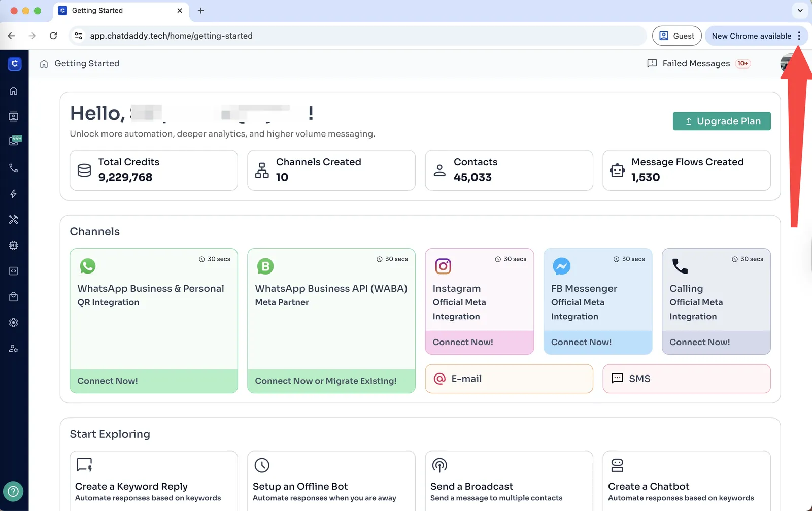Viewport: 812px width, 511px height.
Task: Open the code brackets icon in sidebar
Action: pos(14,271)
